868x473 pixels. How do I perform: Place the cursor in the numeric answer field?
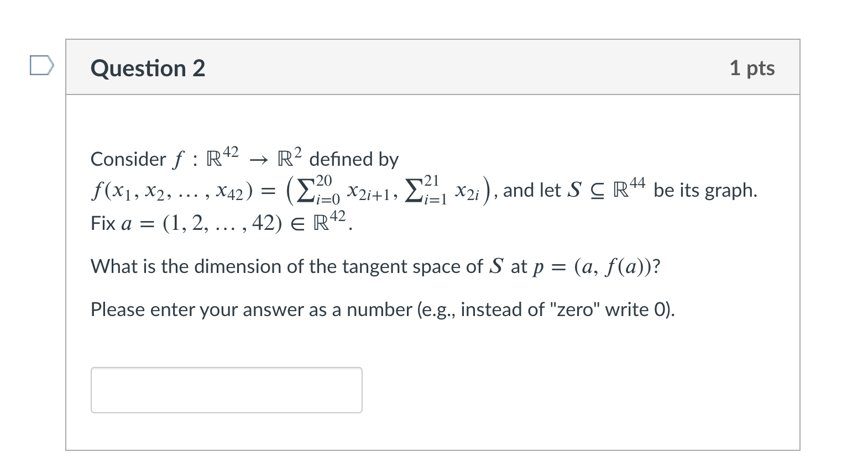point(226,390)
